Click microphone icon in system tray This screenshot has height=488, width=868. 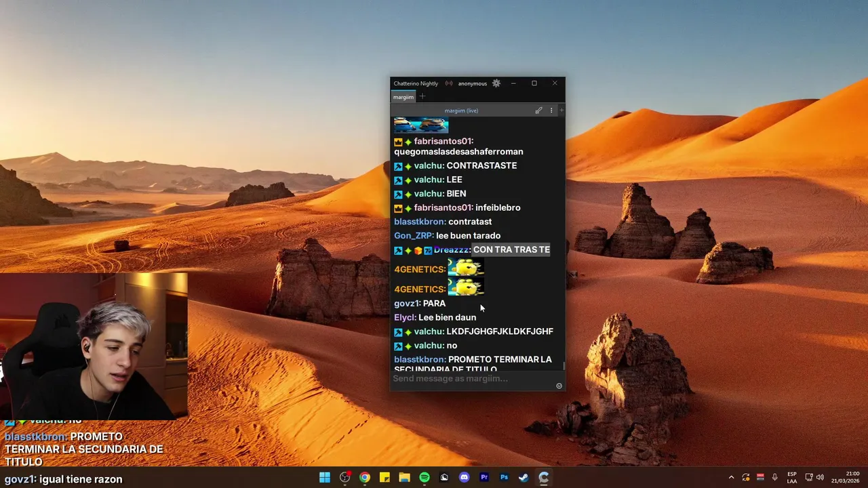tap(774, 477)
